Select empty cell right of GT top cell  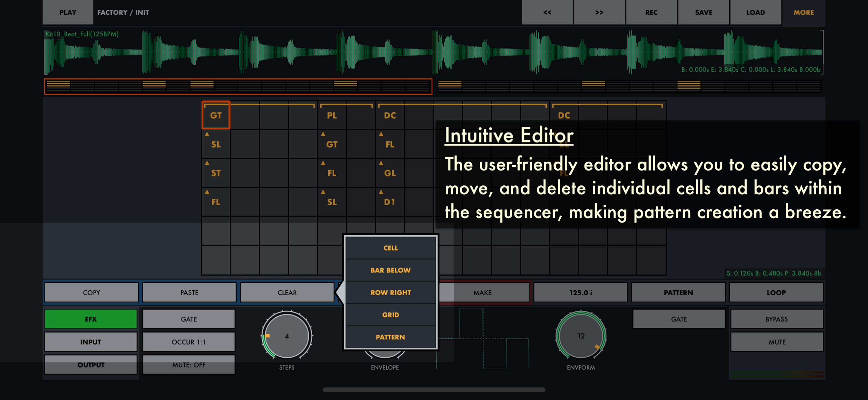[x=245, y=115]
